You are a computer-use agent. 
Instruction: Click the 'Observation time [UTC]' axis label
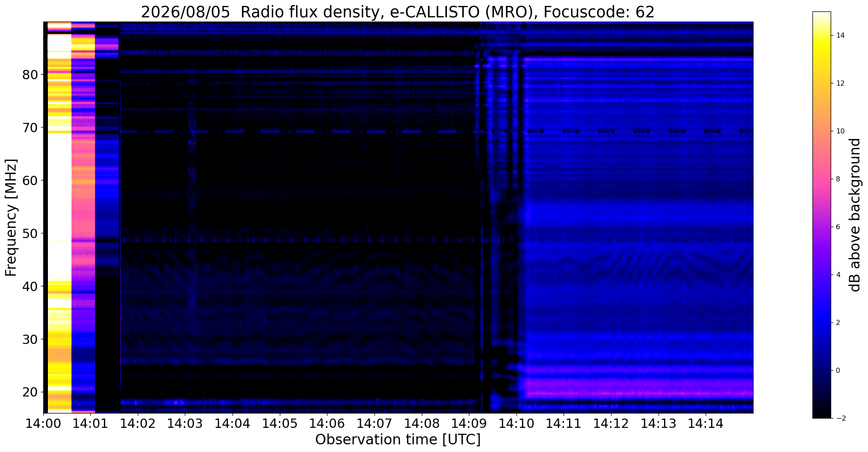point(398,440)
